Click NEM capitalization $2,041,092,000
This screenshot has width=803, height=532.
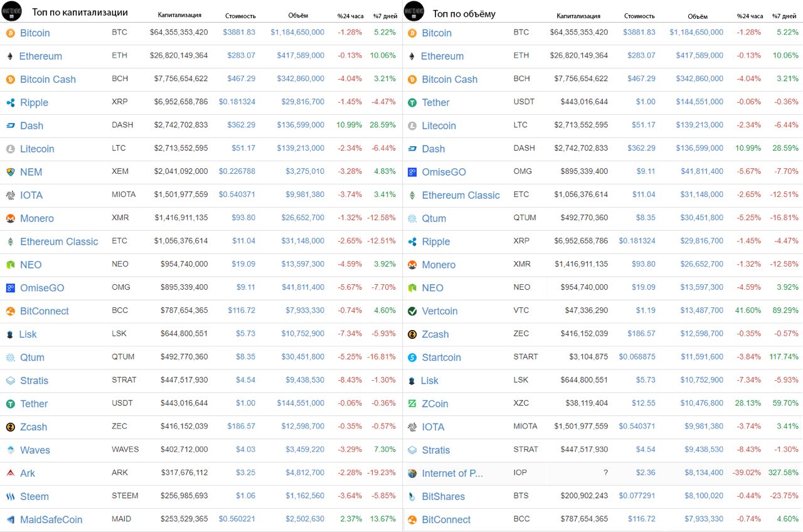(181, 171)
